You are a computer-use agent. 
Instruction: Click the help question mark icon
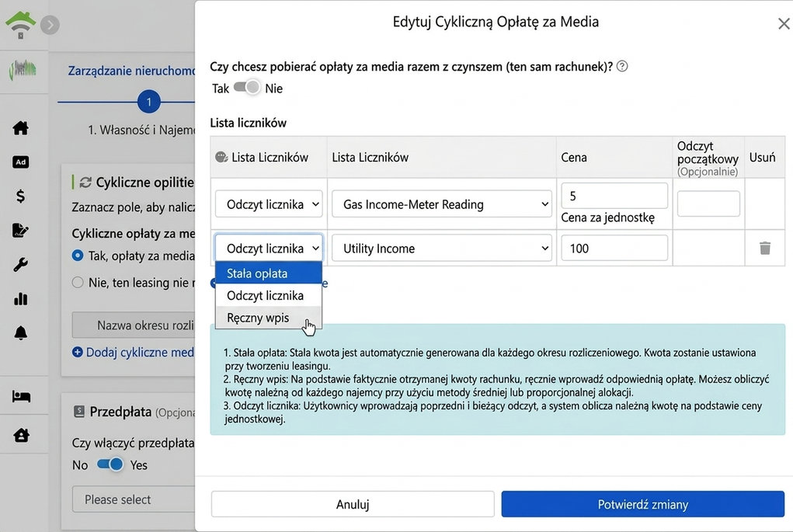point(623,66)
